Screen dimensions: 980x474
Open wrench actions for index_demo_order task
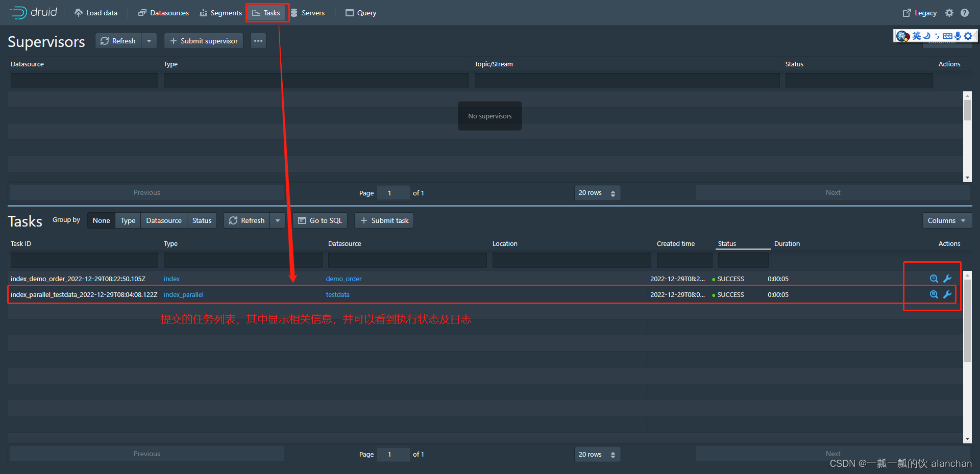[947, 279]
